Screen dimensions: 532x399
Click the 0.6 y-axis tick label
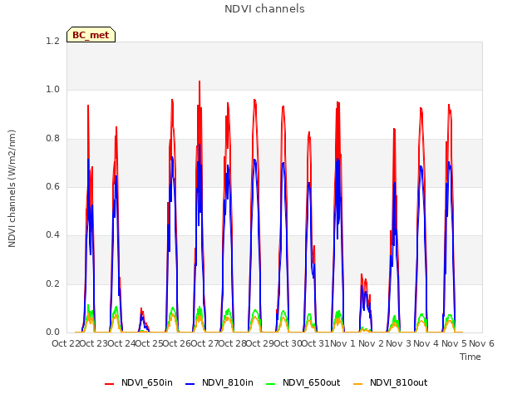click(x=52, y=186)
